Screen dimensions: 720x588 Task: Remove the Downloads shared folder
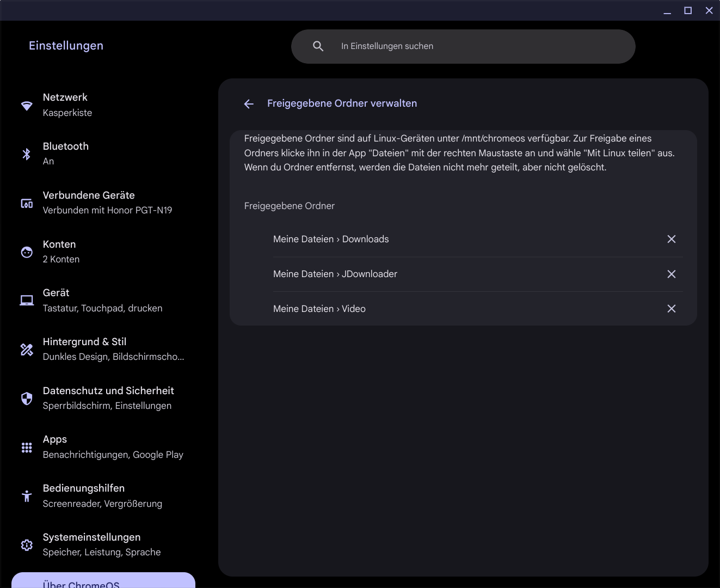point(671,239)
